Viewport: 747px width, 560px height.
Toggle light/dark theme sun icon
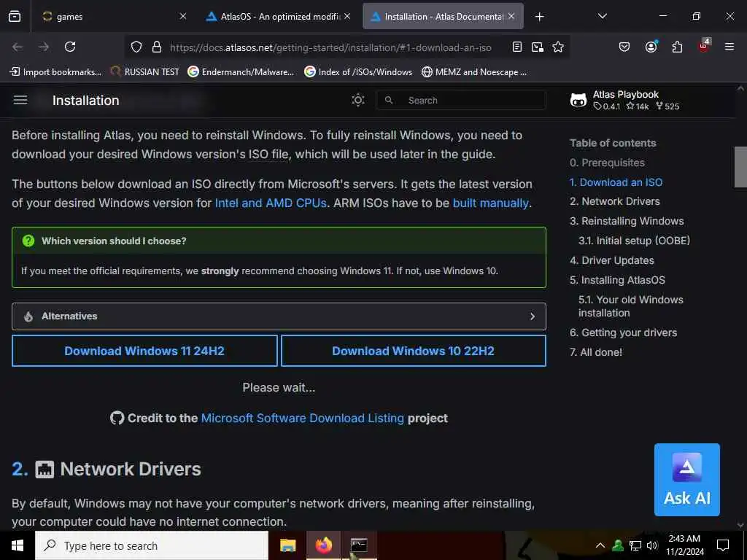[x=357, y=100]
